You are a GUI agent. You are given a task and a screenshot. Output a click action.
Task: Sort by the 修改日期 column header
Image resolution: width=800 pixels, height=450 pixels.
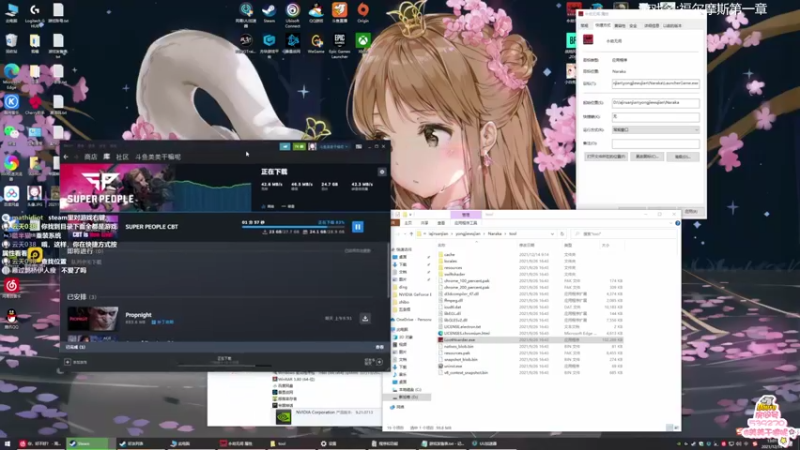coord(527,245)
